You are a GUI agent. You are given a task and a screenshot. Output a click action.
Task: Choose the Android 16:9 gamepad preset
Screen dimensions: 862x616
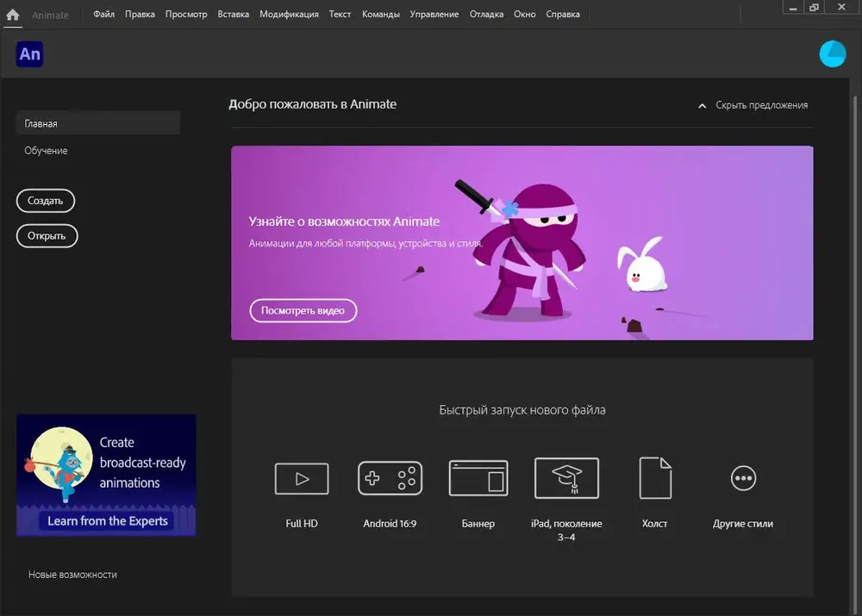(x=390, y=478)
